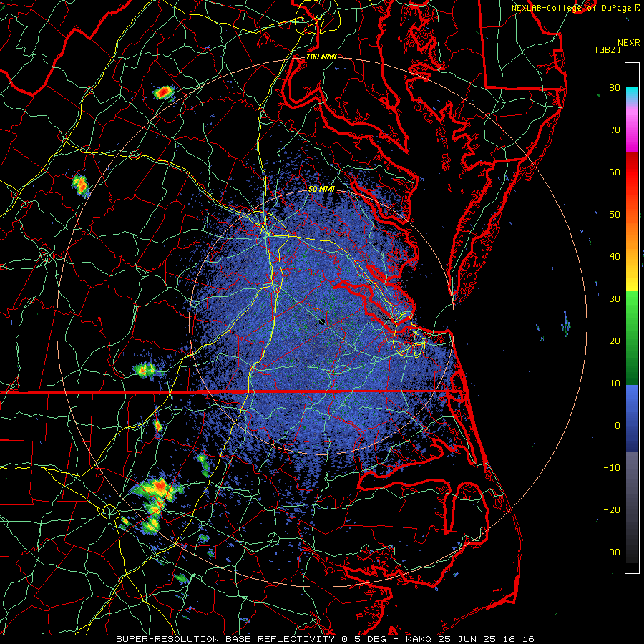Screen dimensions: 644x644
Task: Click the 25 JUN 25 date text
Action: click(467, 639)
